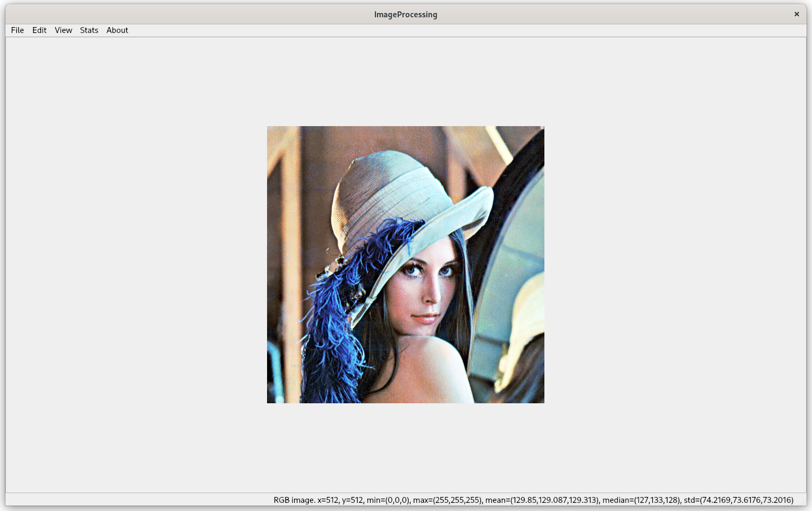The height and width of the screenshot is (511, 812).
Task: Close the ImageProcessing window
Action: click(796, 14)
